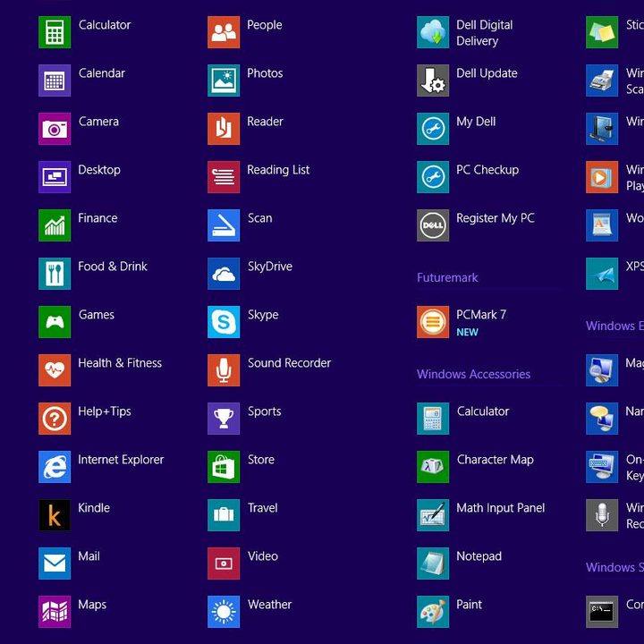
Task: Click the Dell Update icon
Action: point(433,80)
